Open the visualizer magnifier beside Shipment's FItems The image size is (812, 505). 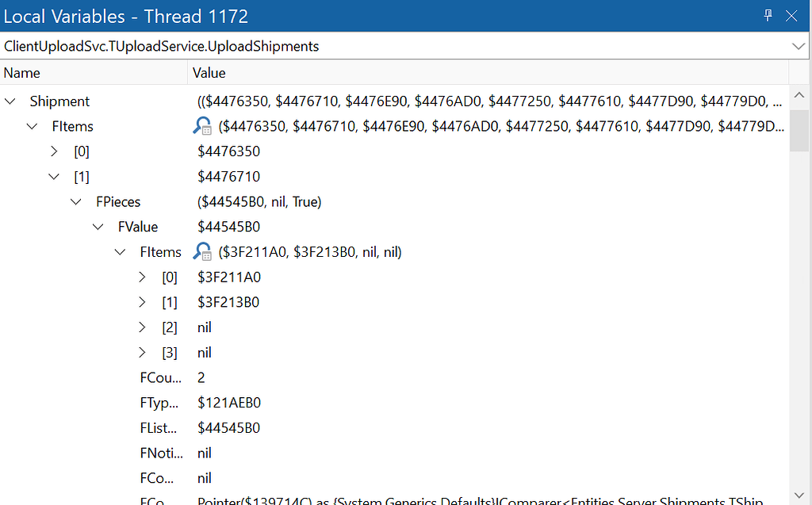click(202, 126)
